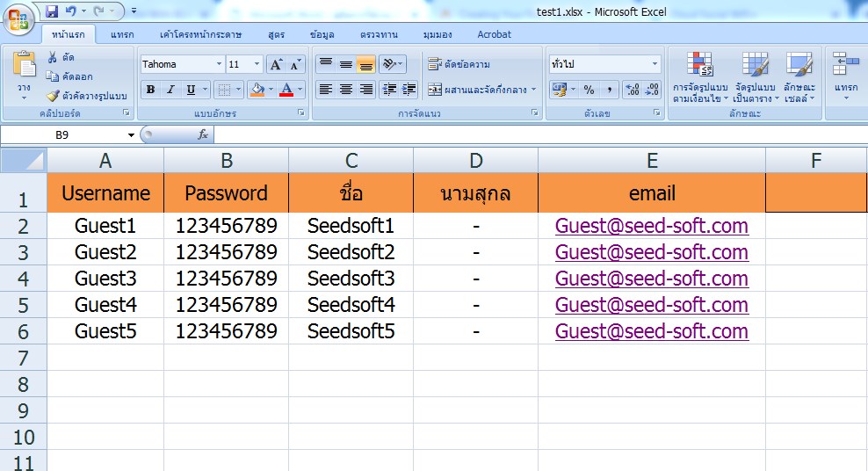Expand the Name Box dropdown arrow
Viewport: 868px width, 471px height.
(x=131, y=135)
